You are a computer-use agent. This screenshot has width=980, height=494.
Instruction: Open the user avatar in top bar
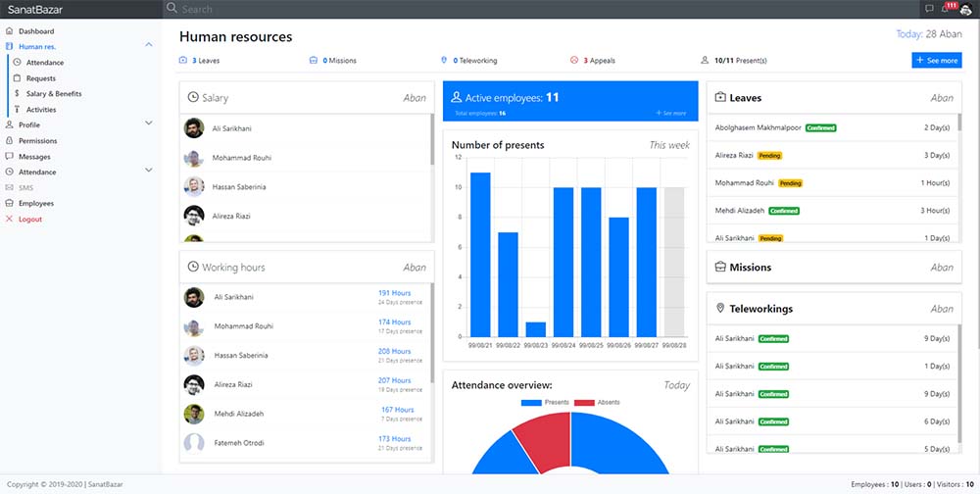pyautogui.click(x=965, y=9)
